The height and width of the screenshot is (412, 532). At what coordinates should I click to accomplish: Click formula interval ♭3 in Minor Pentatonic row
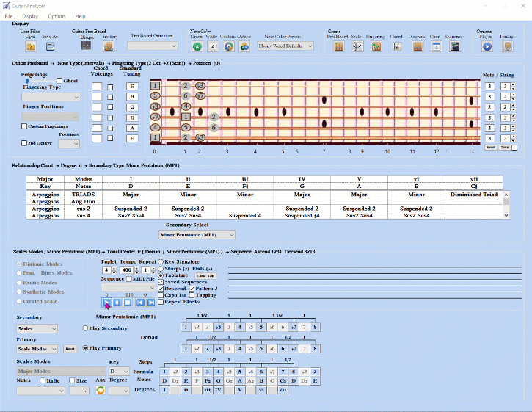tap(218, 328)
